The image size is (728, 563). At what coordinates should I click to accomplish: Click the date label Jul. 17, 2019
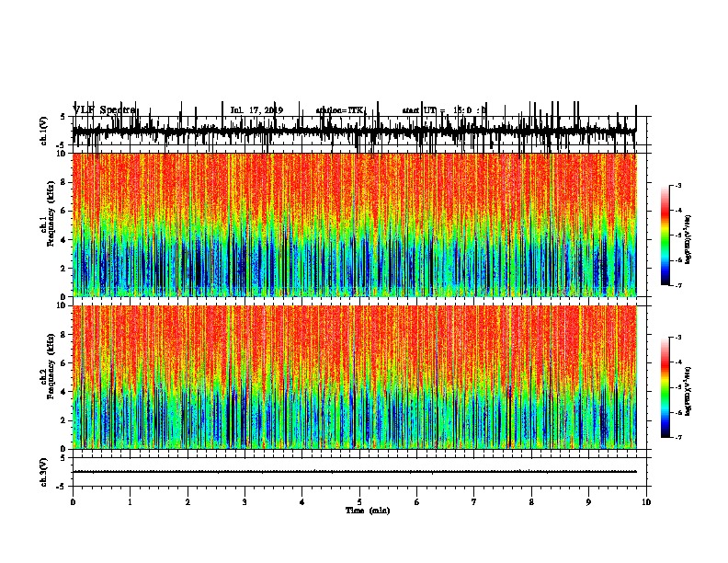(256, 110)
